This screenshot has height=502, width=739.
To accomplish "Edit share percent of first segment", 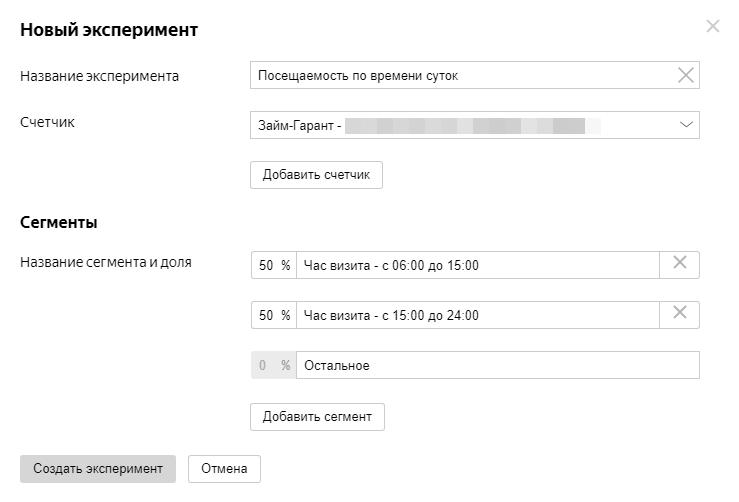I will [x=267, y=265].
